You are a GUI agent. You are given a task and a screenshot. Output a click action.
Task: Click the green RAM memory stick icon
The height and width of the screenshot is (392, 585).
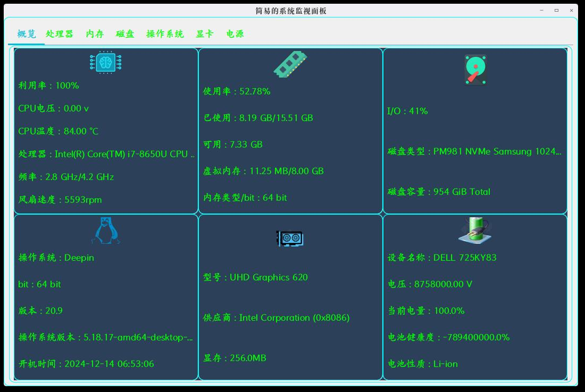pyautogui.click(x=290, y=64)
